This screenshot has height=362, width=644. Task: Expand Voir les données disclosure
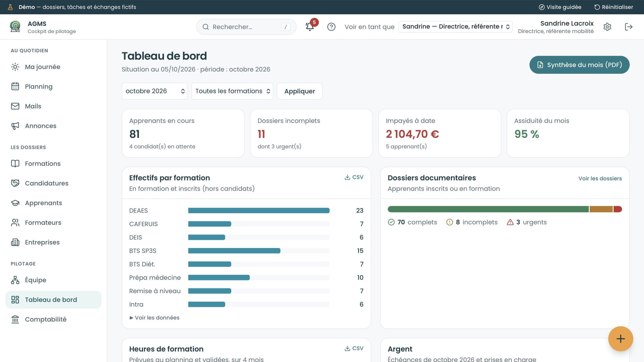(154, 318)
